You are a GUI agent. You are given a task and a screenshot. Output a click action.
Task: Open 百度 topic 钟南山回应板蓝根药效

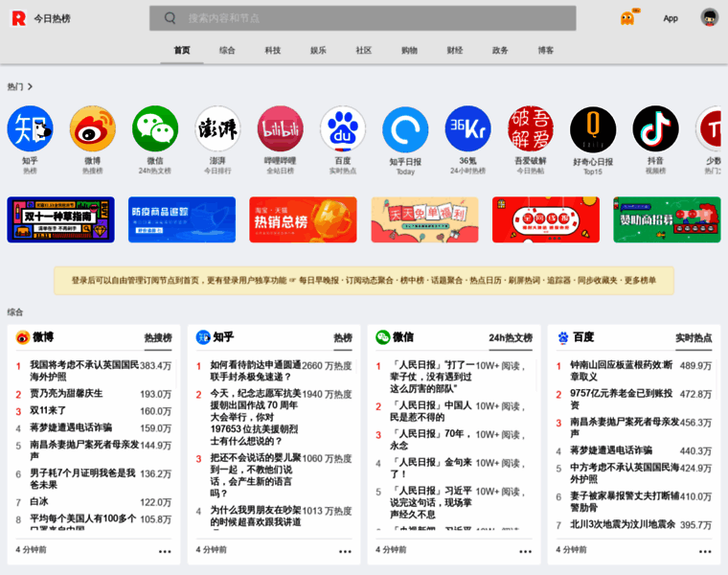point(622,371)
